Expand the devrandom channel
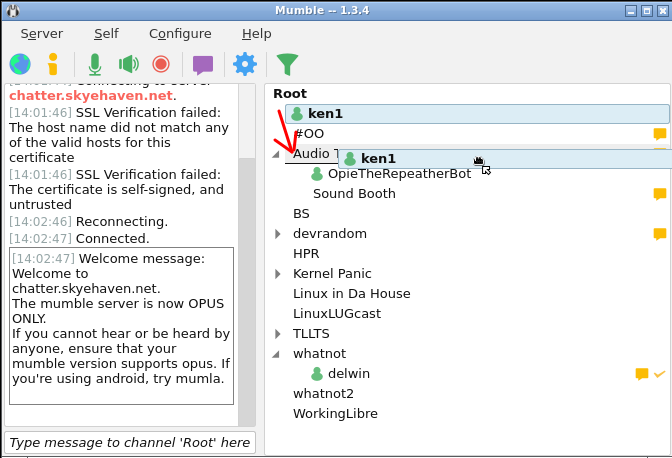This screenshot has width=672, height=458. click(278, 234)
